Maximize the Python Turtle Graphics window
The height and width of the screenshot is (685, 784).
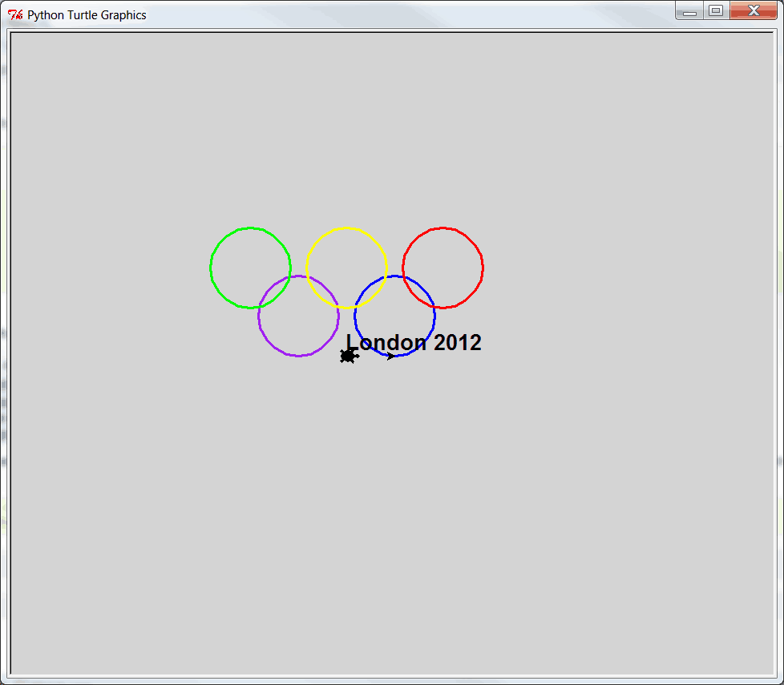[716, 10]
